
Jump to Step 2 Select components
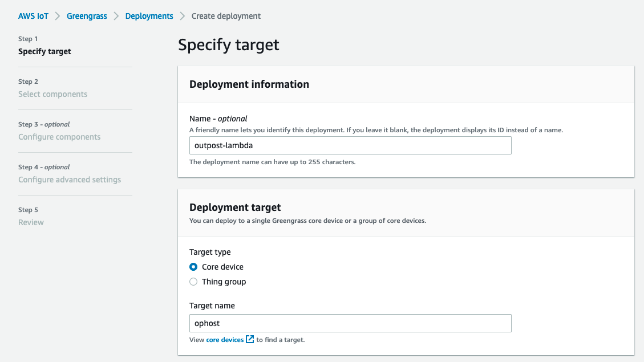(x=52, y=94)
